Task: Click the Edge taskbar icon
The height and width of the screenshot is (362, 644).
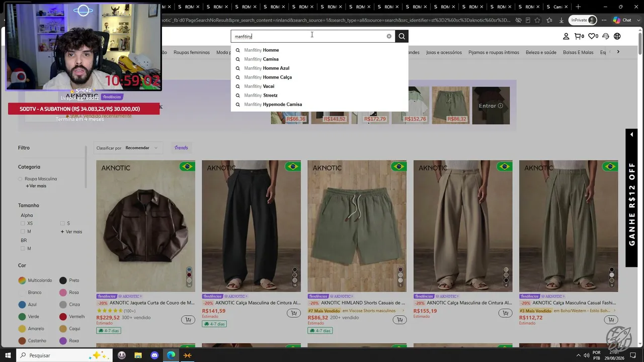Action: [171, 355]
